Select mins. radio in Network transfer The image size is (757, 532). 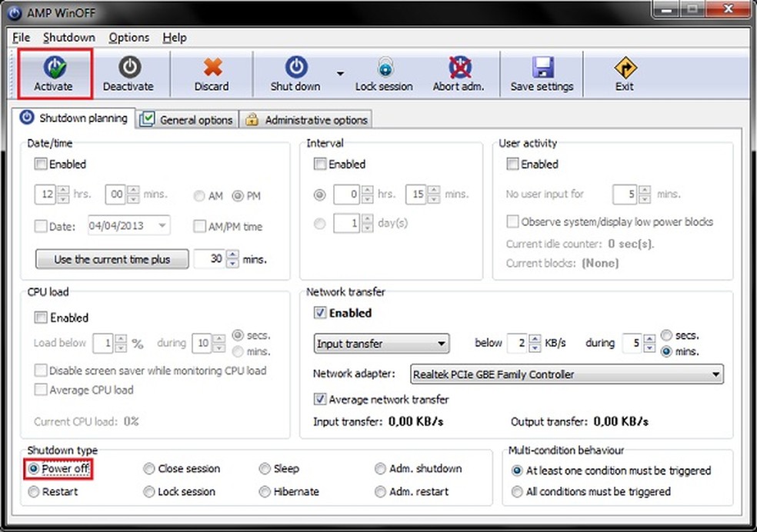click(x=666, y=351)
